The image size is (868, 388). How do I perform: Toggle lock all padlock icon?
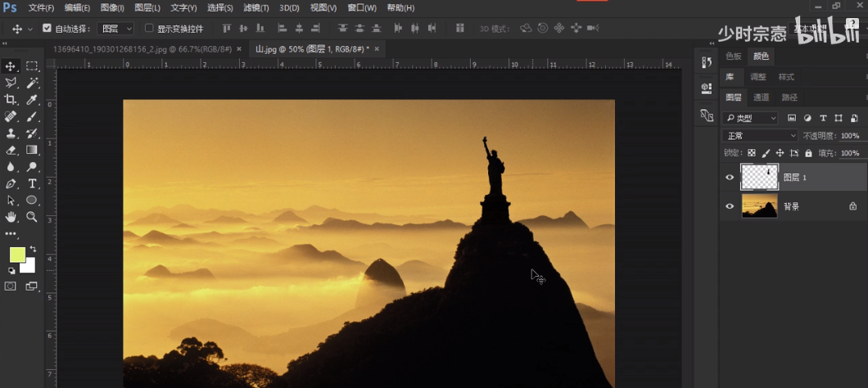[808, 153]
